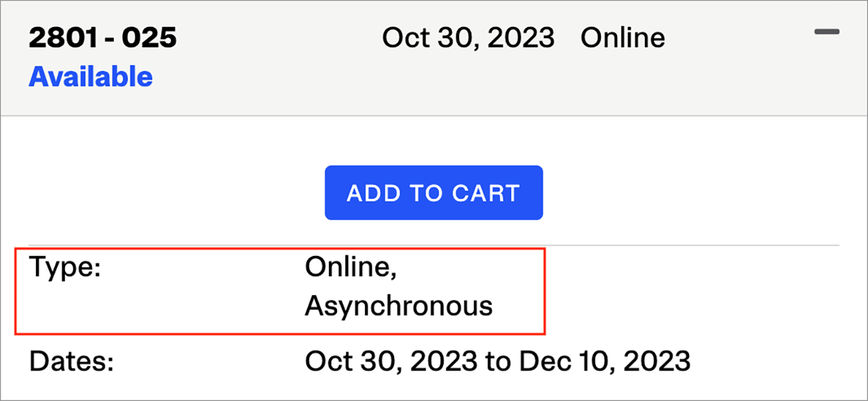Click the Oct 30, 2023 start date in Dates row
The width and height of the screenshot is (868, 401).
391,361
